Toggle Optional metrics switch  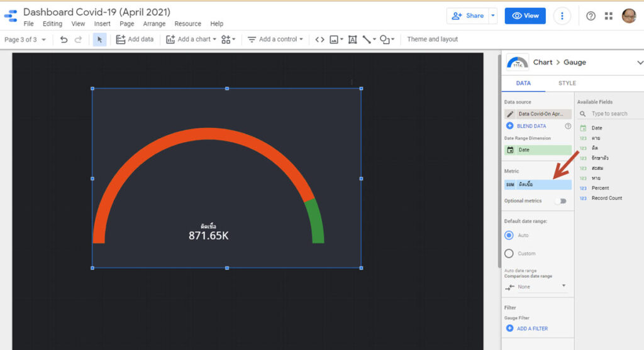(x=560, y=201)
